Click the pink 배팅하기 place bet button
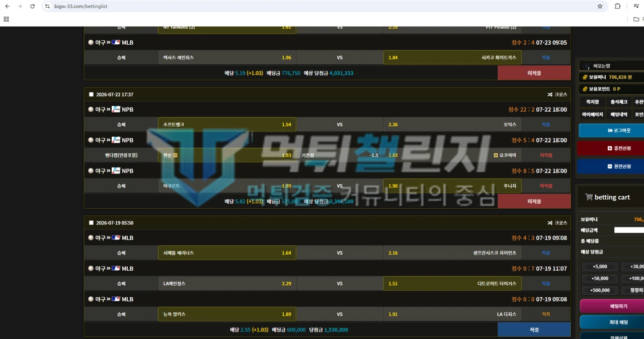This screenshot has width=644, height=339. [612, 306]
